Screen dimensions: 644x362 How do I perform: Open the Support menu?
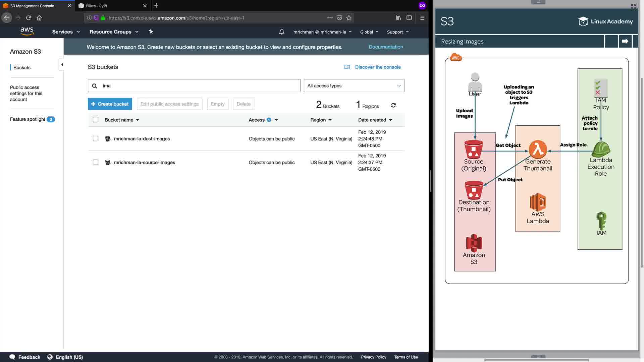pos(397,32)
